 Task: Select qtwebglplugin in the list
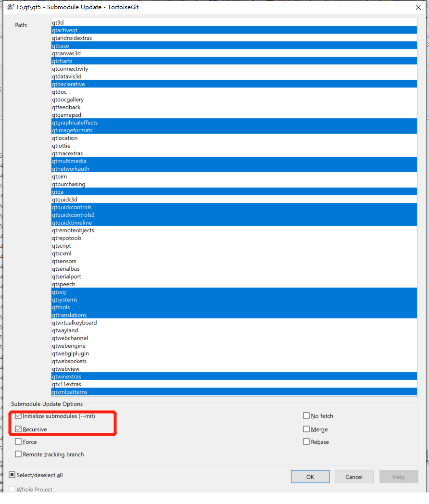click(234, 353)
